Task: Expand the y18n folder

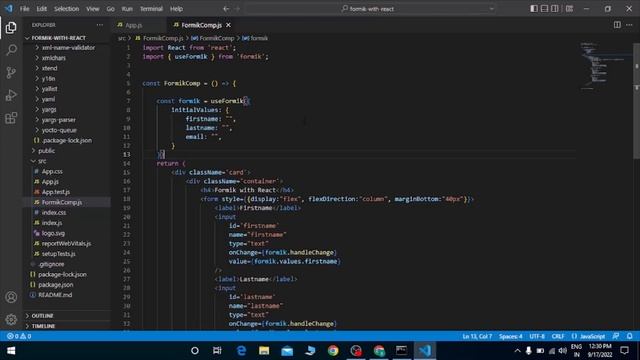Action: pos(48,78)
